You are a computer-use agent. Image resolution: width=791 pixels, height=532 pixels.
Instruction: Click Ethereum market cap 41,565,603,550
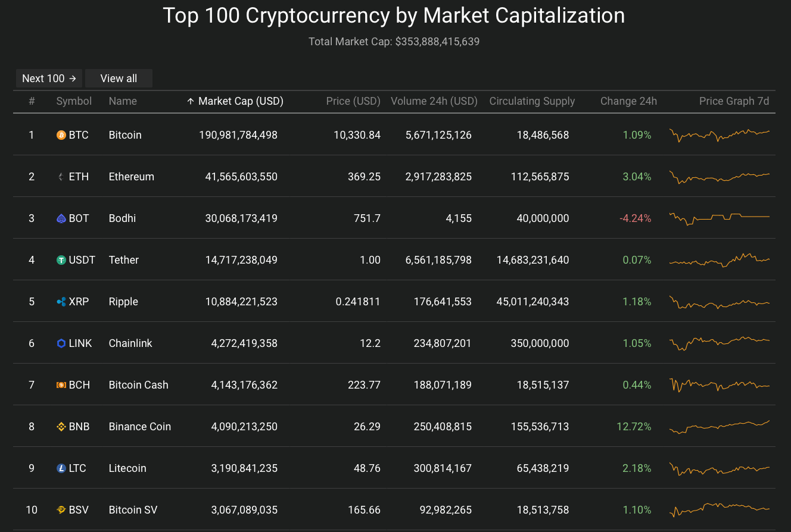click(x=241, y=177)
